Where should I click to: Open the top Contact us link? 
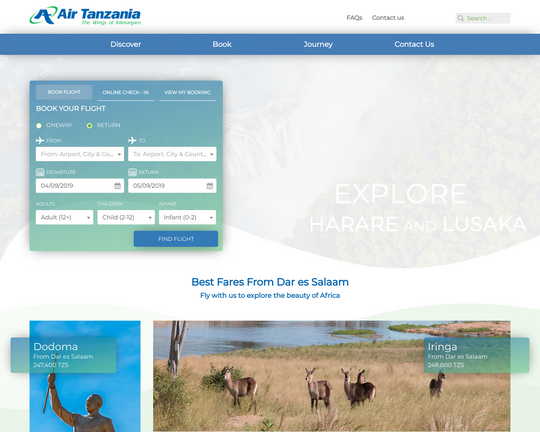[388, 18]
